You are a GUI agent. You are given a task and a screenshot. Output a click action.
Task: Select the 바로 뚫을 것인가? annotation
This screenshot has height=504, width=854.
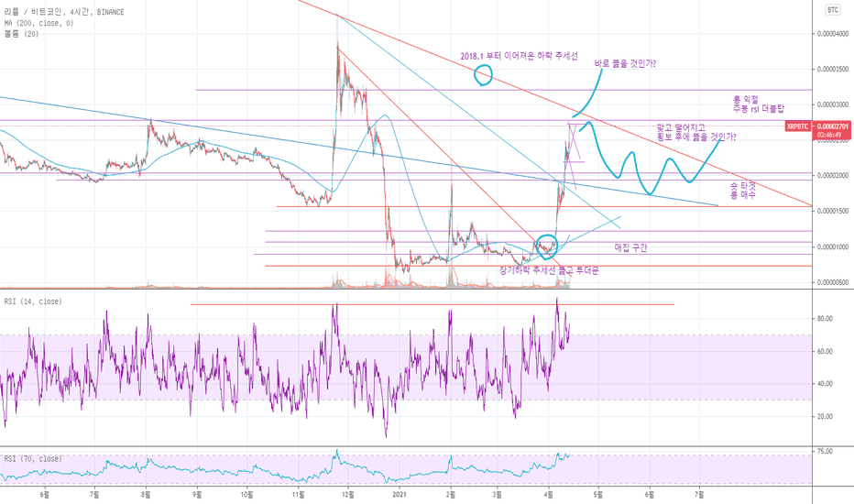click(625, 64)
